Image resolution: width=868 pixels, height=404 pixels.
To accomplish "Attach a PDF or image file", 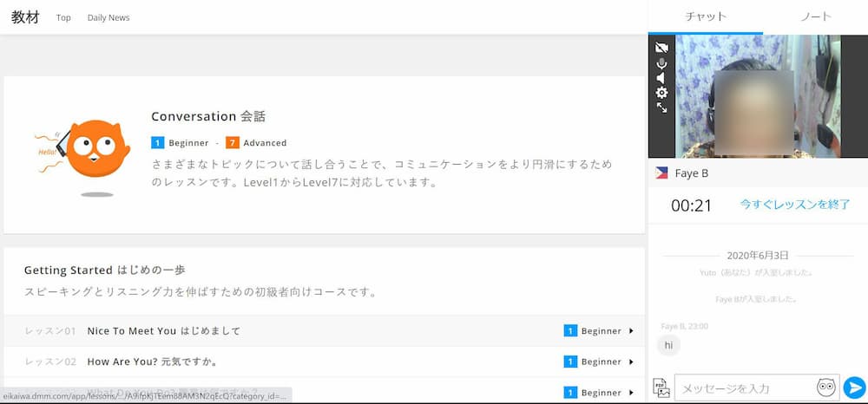I will 661,388.
